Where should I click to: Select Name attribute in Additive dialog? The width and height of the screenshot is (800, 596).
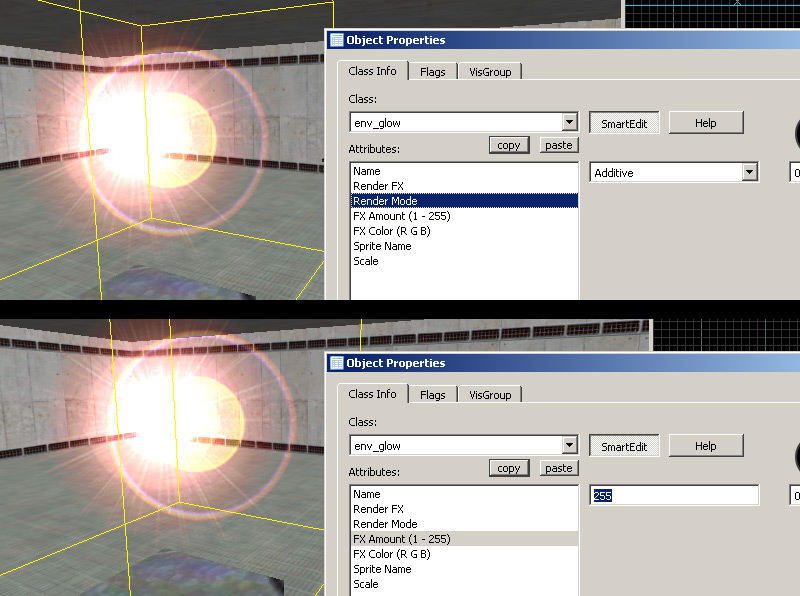tap(464, 171)
